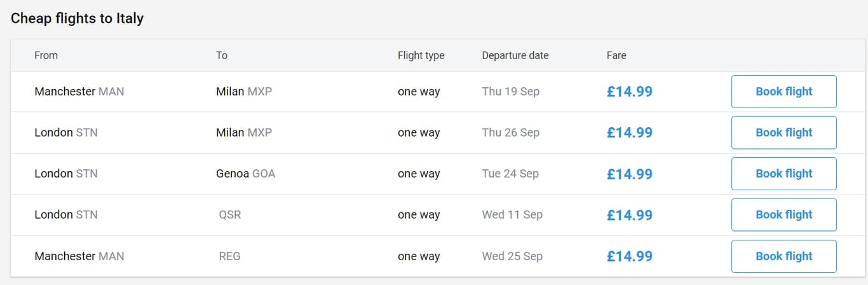Click the From column header

[46, 55]
